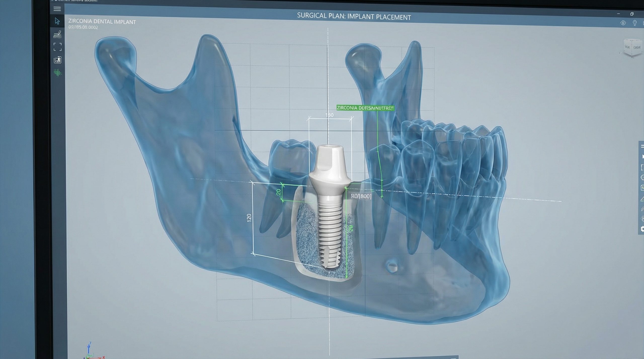Toggle the eye visibility icon in the header
The height and width of the screenshot is (359, 644).
point(623,23)
